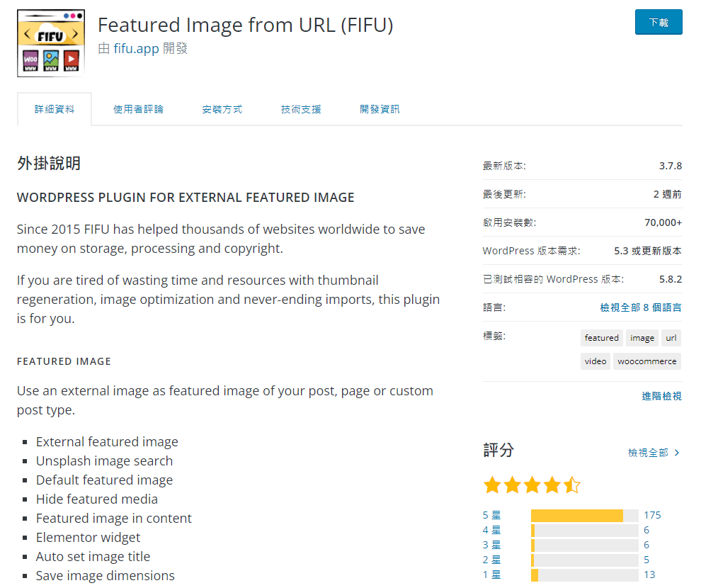This screenshot has width=701, height=588.
Task: Select the "featured" tag
Action: (602, 338)
